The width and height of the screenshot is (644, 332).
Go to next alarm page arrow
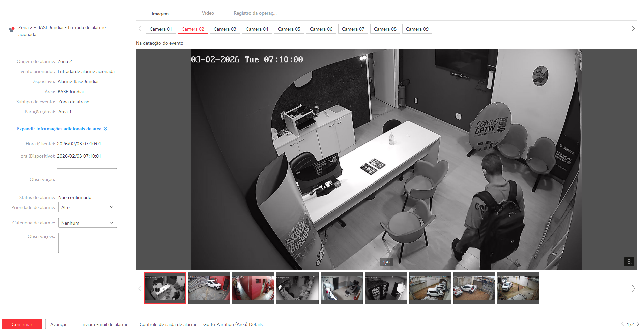click(x=638, y=324)
